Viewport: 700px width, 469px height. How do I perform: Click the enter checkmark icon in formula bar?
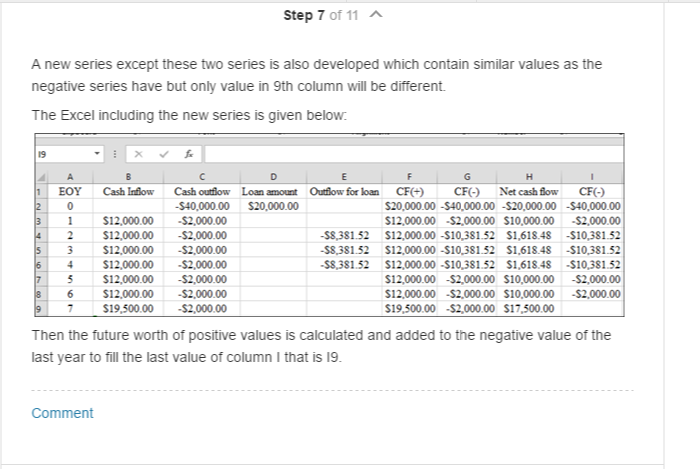(164, 154)
